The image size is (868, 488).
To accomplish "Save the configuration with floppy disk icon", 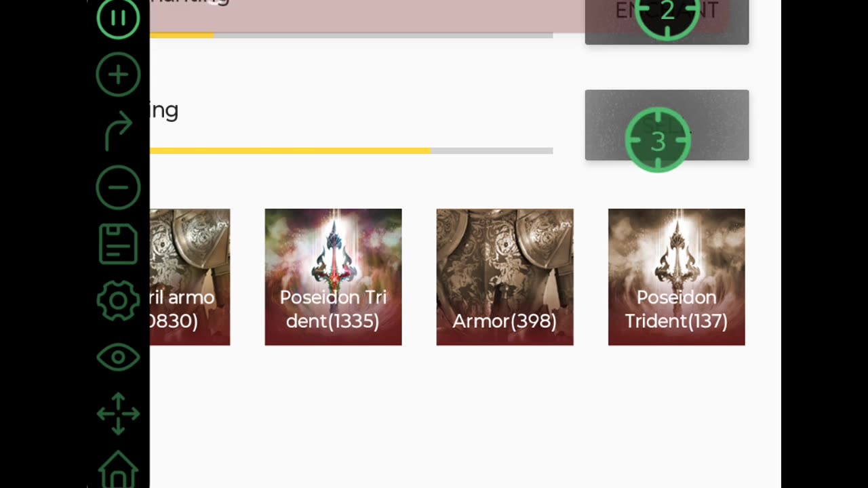I will [118, 244].
